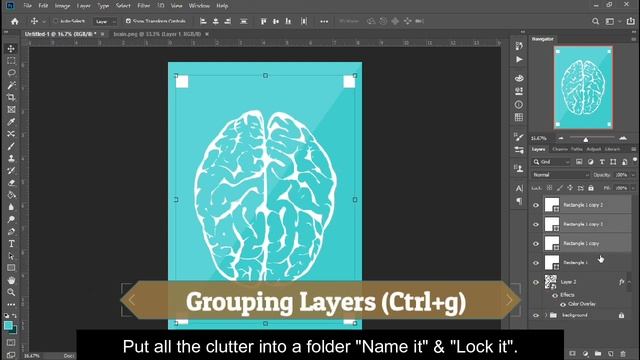The image size is (640, 360).
Task: Switch to the Channels panel tab
Action: click(560, 149)
